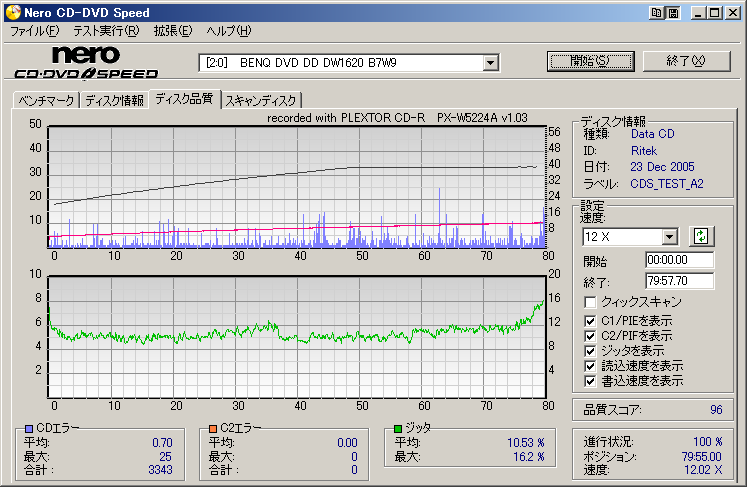Click the copy icon in title bar

(657, 13)
